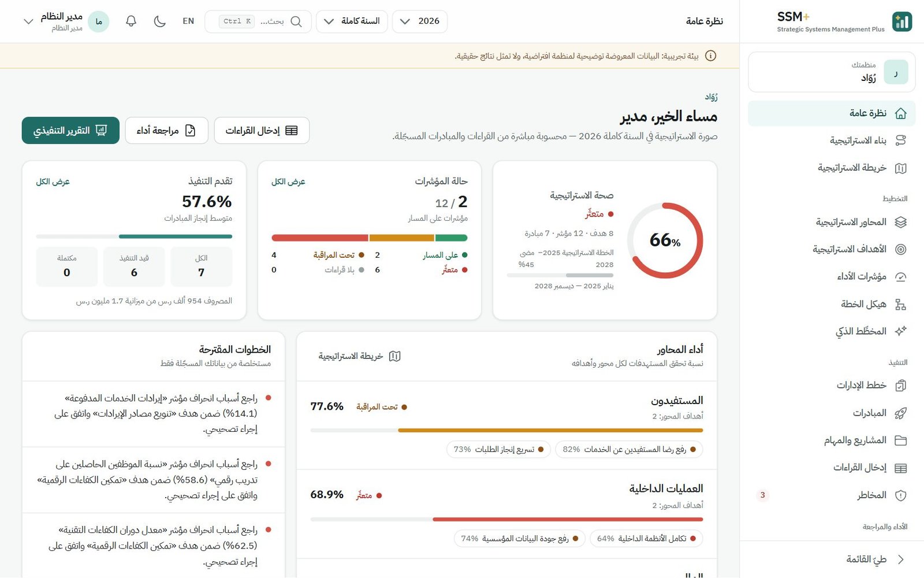Select the رُوّاد organization card
Screen dimensions: 924x578
[832, 72]
